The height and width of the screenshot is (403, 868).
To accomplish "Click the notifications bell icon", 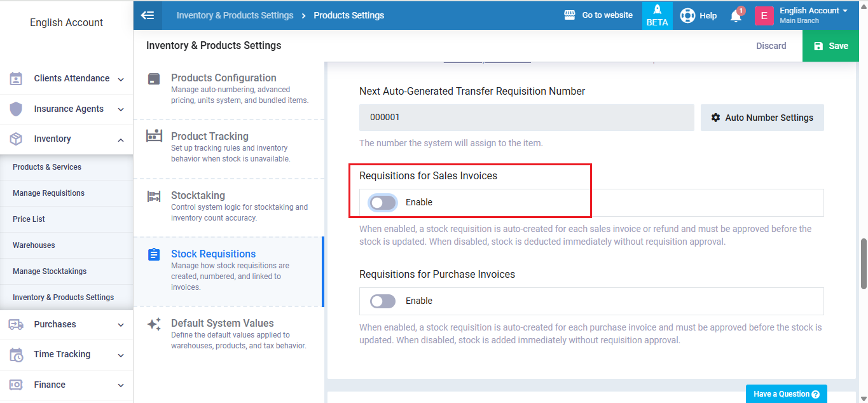I will click(x=736, y=16).
